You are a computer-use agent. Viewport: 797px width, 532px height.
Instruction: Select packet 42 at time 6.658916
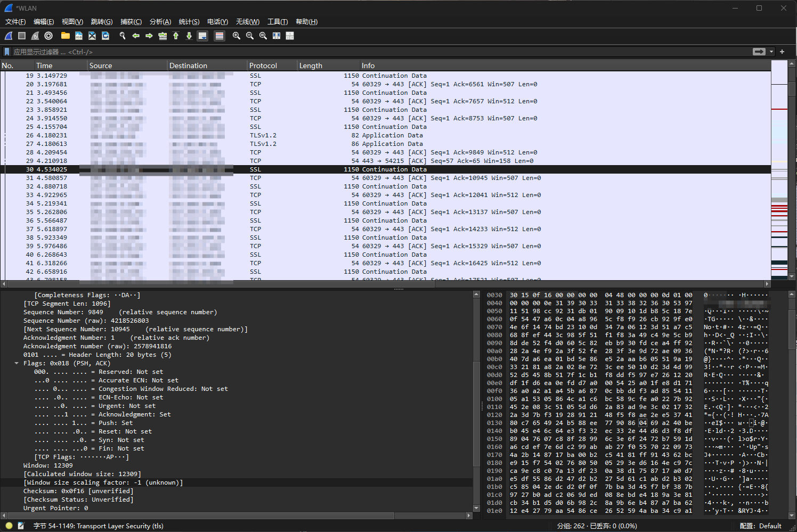pyautogui.click(x=386, y=272)
